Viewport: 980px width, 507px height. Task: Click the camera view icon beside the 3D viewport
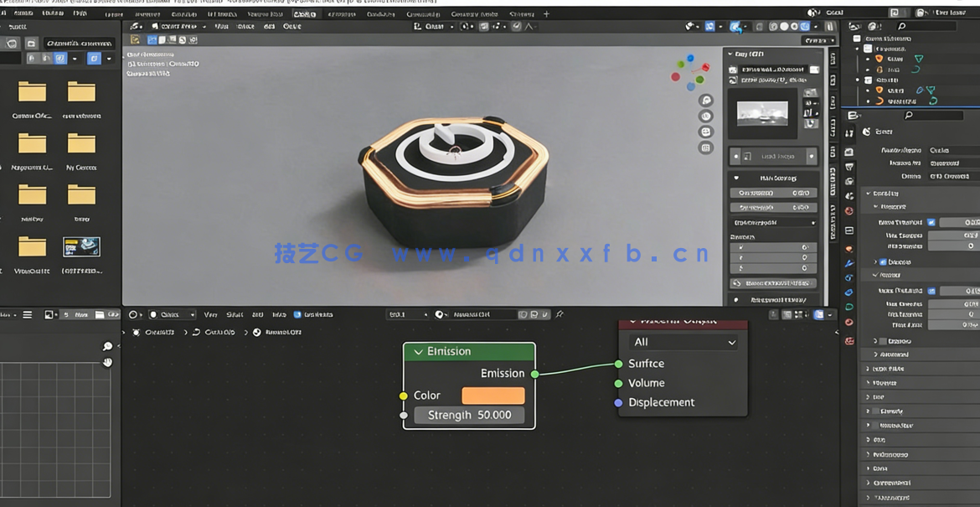point(706,131)
